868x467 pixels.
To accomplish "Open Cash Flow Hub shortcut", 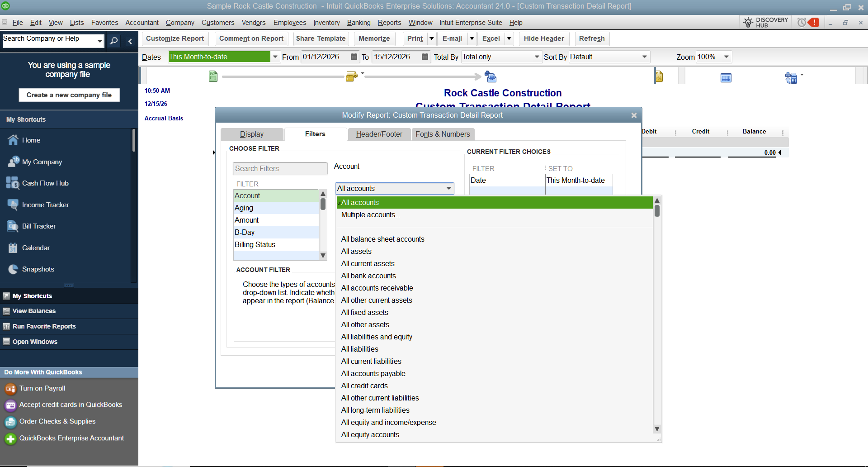I will click(x=45, y=183).
